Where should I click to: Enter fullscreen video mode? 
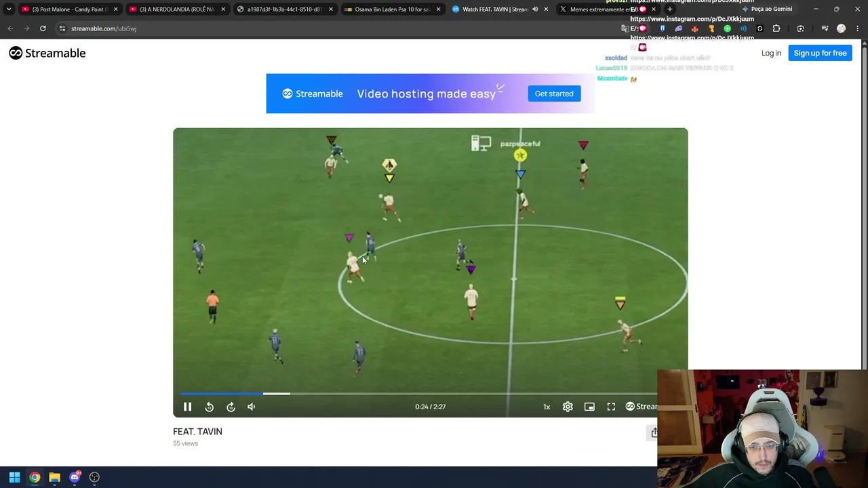click(x=611, y=407)
